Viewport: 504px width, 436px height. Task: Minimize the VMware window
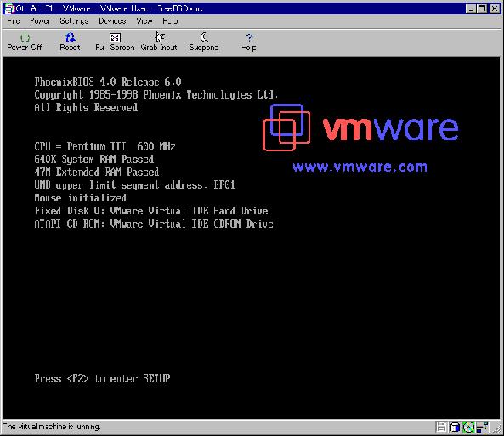pos(471,8)
